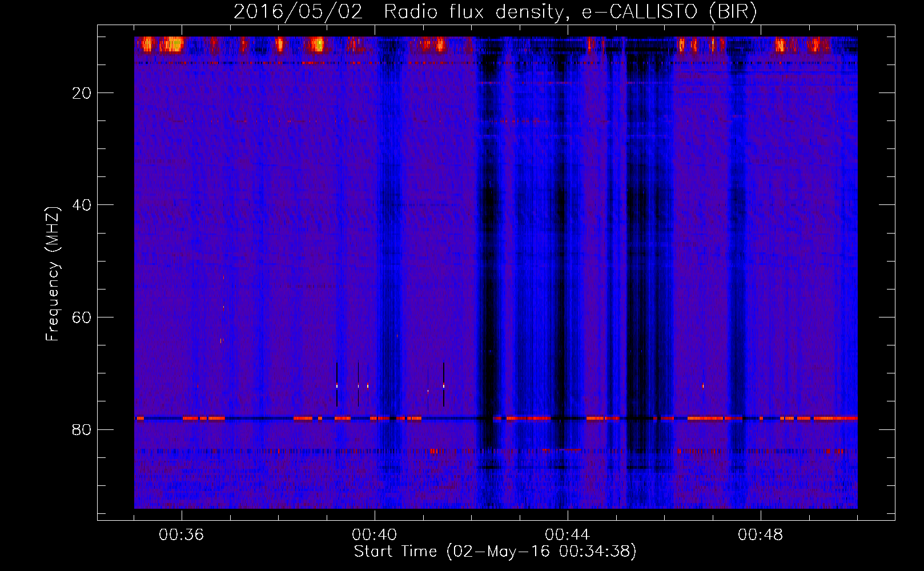Viewport: 924px width, 571px height.
Task: Click the 00:36 time axis label
Action: [x=182, y=535]
